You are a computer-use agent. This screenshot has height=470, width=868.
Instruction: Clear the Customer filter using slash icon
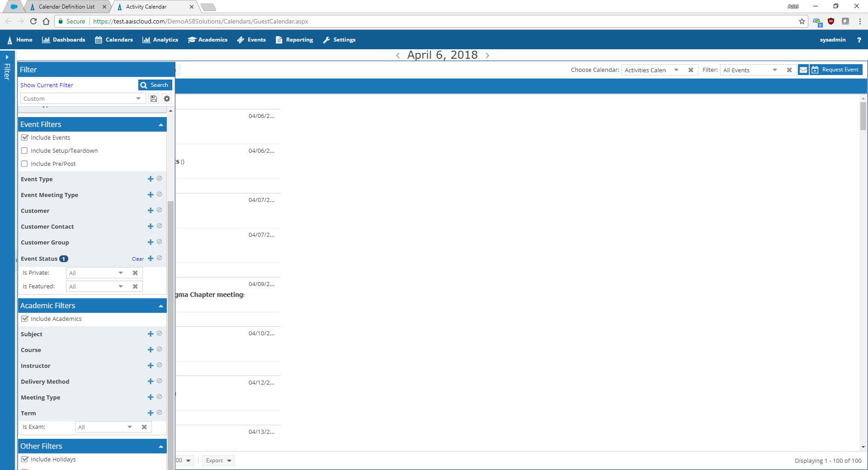(x=160, y=210)
